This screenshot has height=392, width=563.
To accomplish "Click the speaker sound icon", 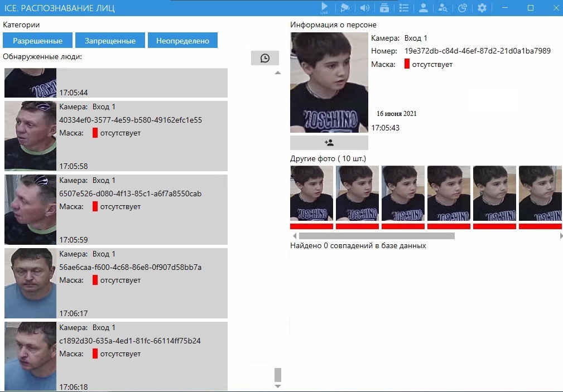I will tap(364, 8).
